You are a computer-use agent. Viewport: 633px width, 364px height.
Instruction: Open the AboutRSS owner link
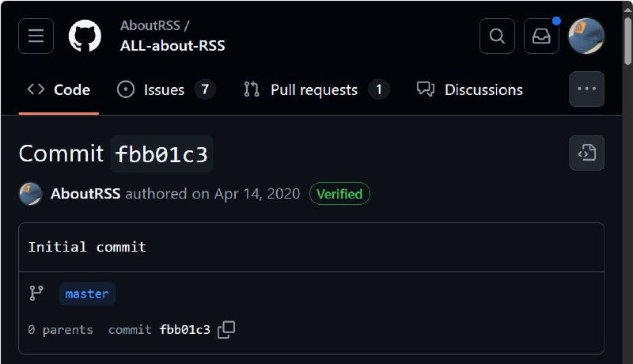coord(150,26)
